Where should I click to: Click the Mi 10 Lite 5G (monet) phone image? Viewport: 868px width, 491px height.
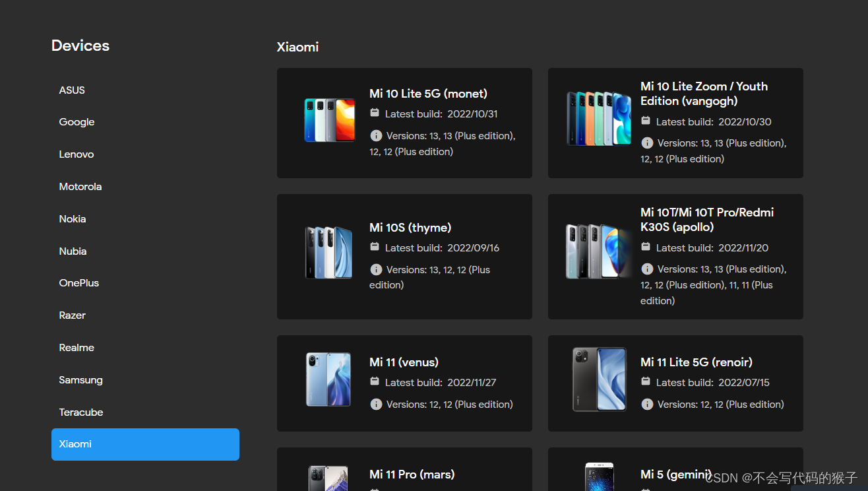329,120
